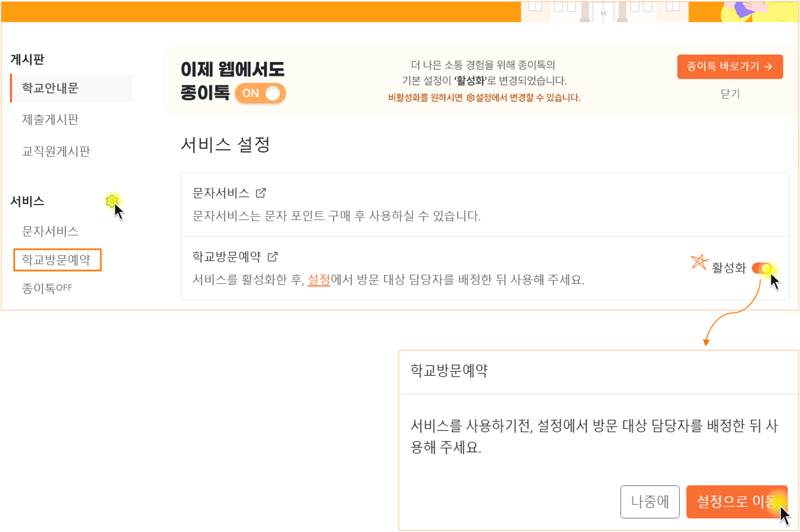800x532 pixels.
Task: Open 제출게시판 in the sidebar
Action: (x=50, y=120)
